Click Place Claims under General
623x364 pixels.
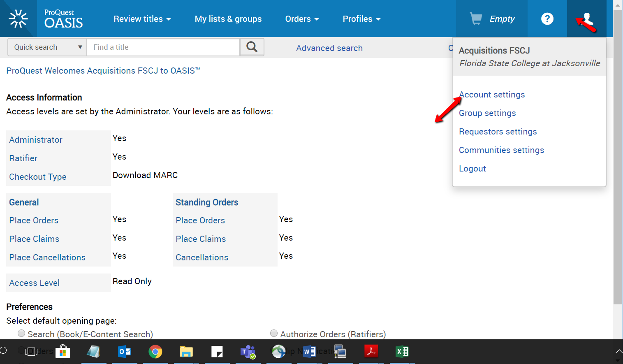[34, 239]
